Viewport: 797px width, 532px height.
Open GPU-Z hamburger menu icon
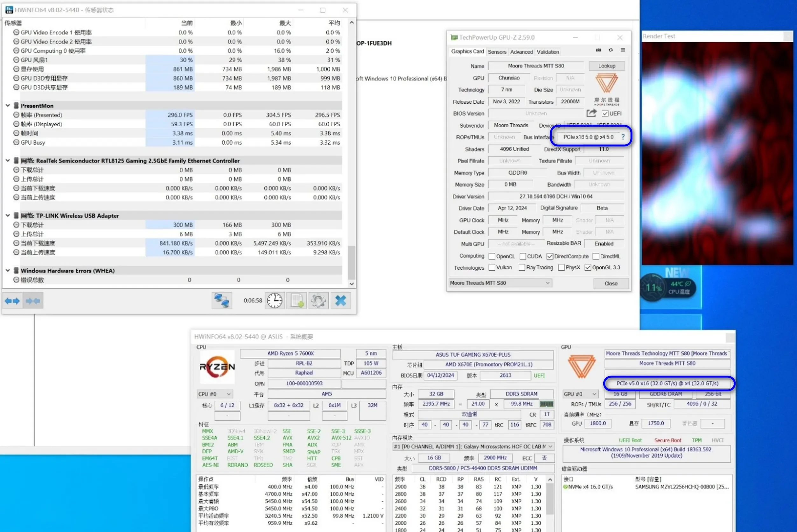[623, 50]
